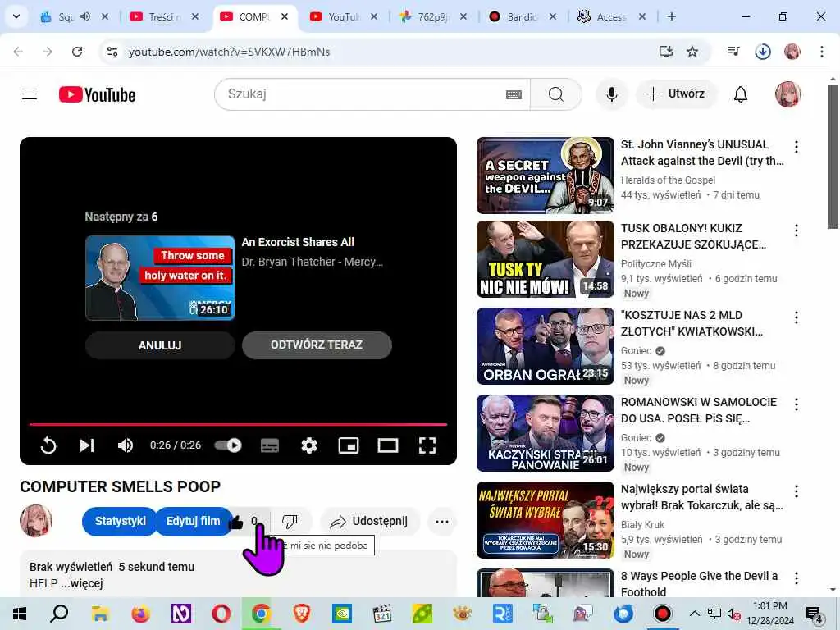Cancel autoplay with ANULUJ
840x630 pixels.
[x=160, y=345]
